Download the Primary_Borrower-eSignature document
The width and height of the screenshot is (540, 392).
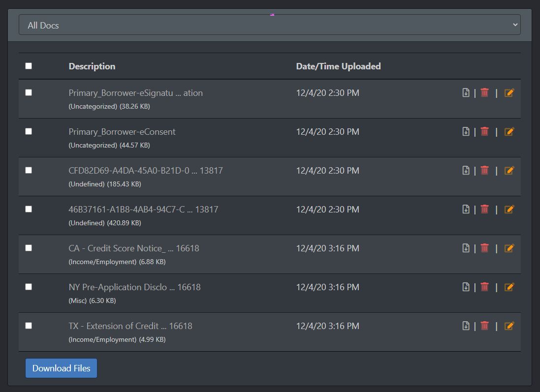(x=466, y=92)
